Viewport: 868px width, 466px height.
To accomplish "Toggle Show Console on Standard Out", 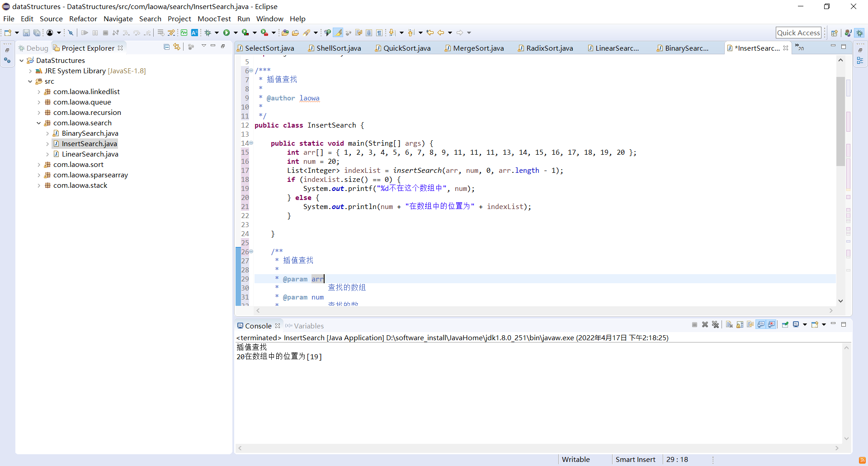I will (761, 324).
